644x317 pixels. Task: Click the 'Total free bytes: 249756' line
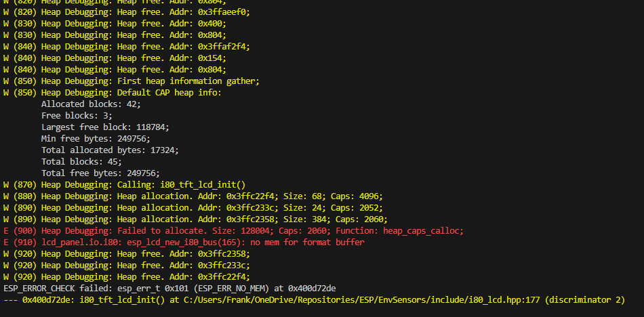pos(100,173)
